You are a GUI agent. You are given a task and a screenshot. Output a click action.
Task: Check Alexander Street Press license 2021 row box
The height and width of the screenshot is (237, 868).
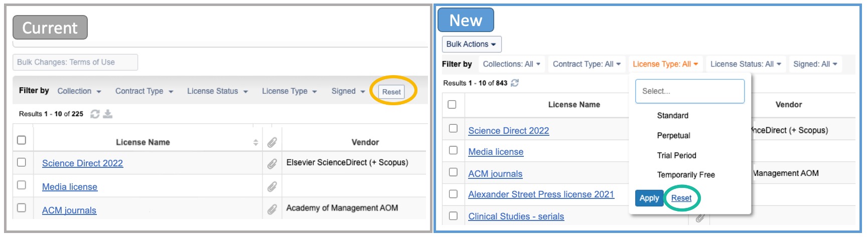453,194
